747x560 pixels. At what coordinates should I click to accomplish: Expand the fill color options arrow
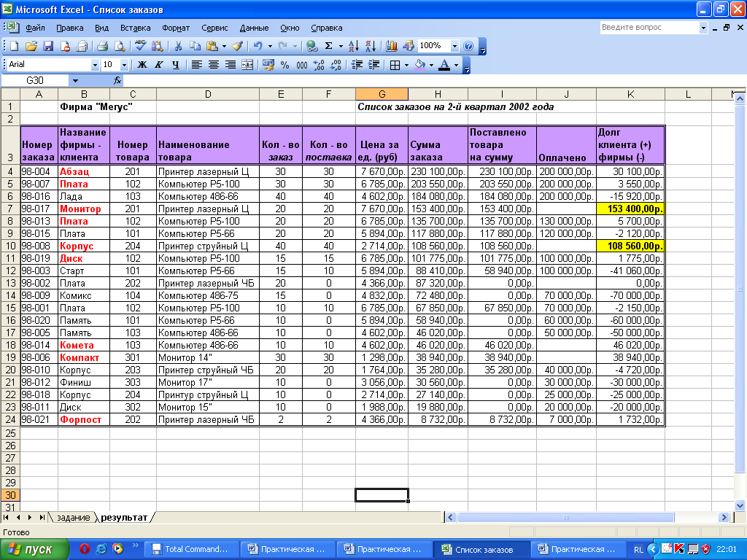point(431,65)
